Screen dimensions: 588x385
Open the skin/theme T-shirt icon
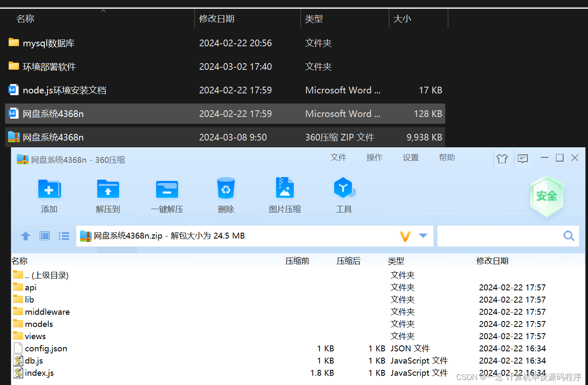[x=503, y=158]
